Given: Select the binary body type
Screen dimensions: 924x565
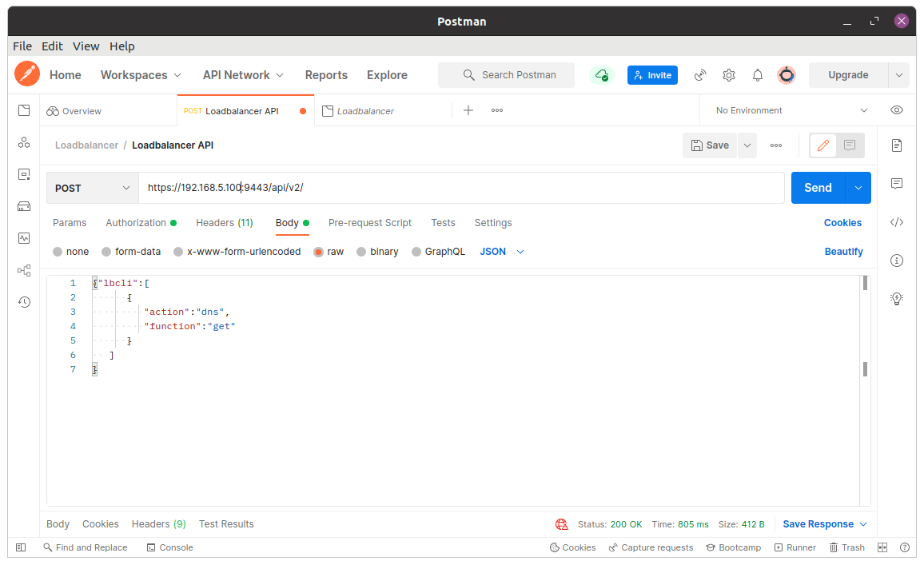Looking at the screenshot, I should point(361,252).
